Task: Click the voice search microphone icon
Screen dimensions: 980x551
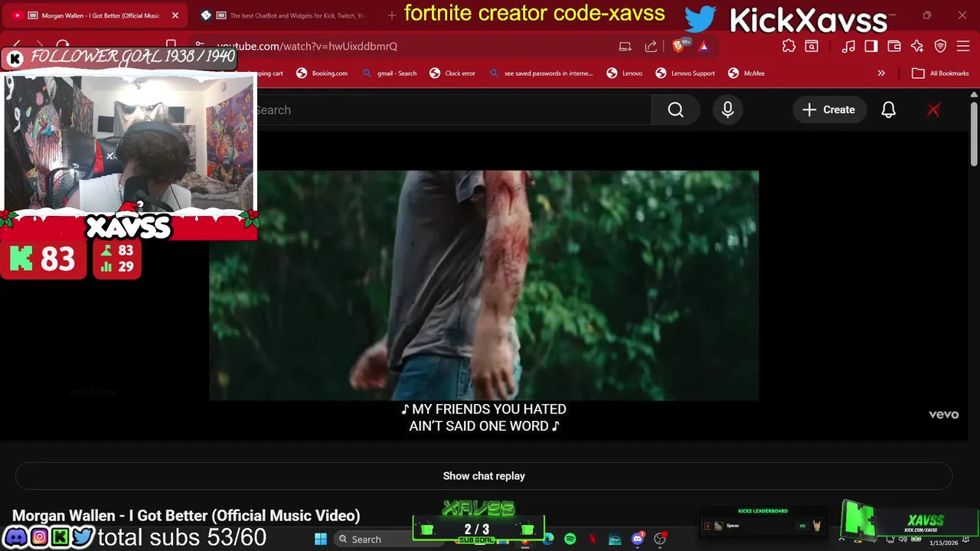Action: click(x=727, y=109)
